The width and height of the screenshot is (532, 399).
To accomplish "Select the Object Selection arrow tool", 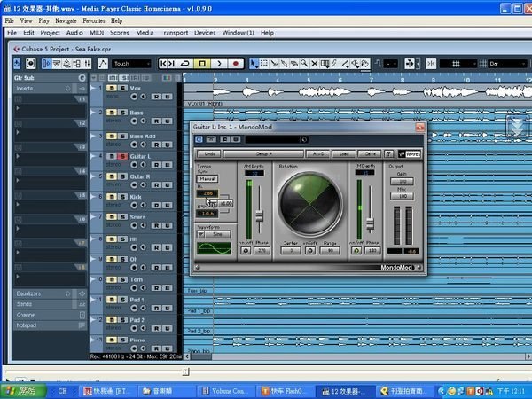I will point(254,64).
